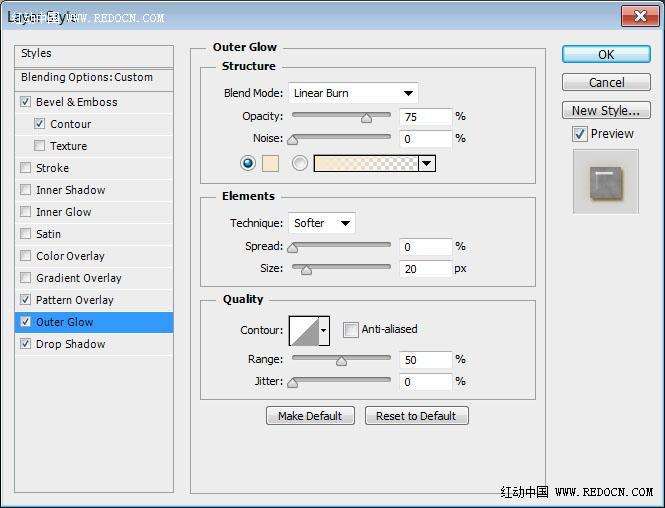Open the glow color swatch picker
Image resolution: width=665 pixels, height=508 pixels.
(270, 163)
